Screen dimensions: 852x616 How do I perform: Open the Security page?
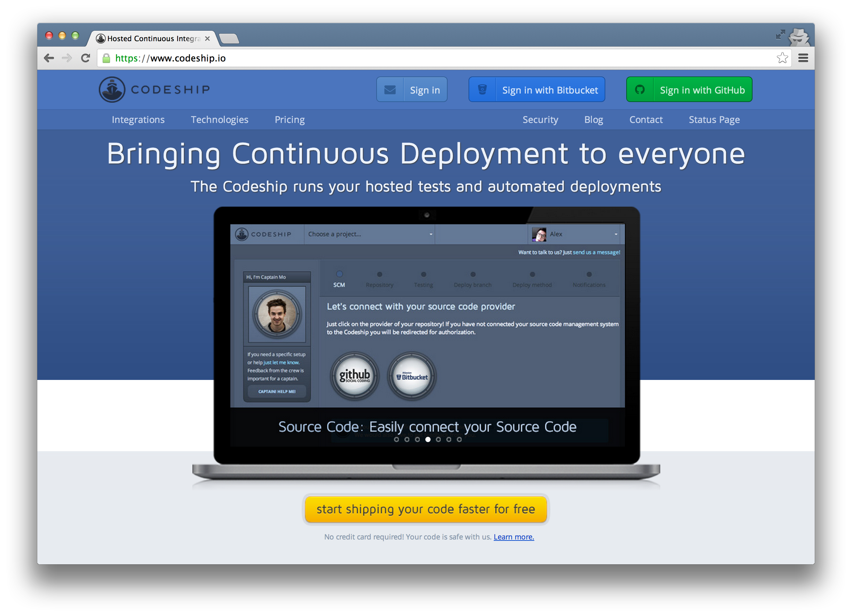(540, 120)
